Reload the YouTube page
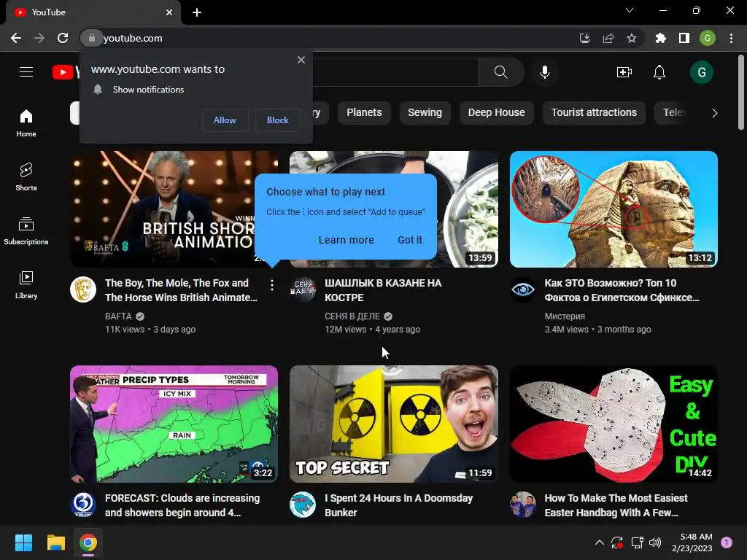 (63, 38)
